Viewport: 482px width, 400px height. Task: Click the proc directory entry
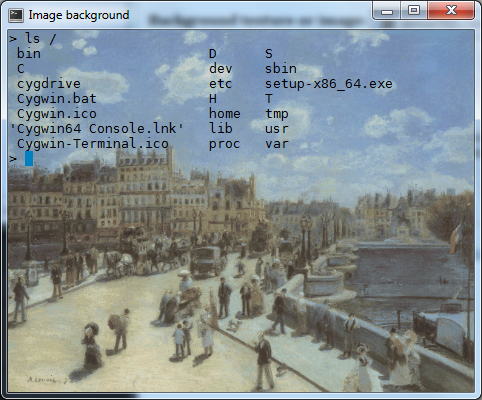[224, 144]
